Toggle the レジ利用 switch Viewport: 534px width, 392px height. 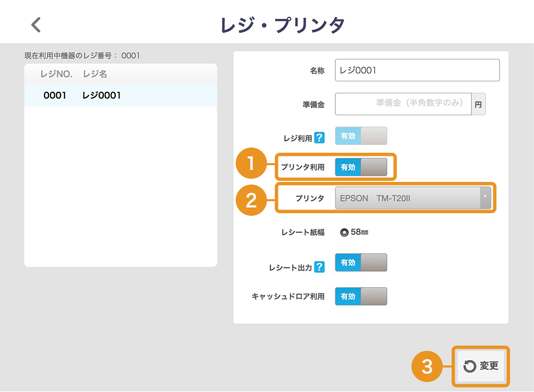pos(361,136)
